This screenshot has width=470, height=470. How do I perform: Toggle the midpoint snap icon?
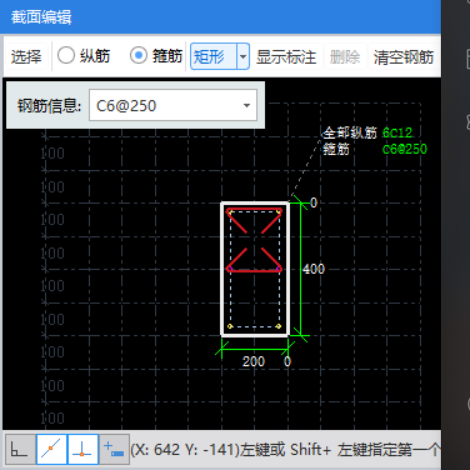point(51,449)
